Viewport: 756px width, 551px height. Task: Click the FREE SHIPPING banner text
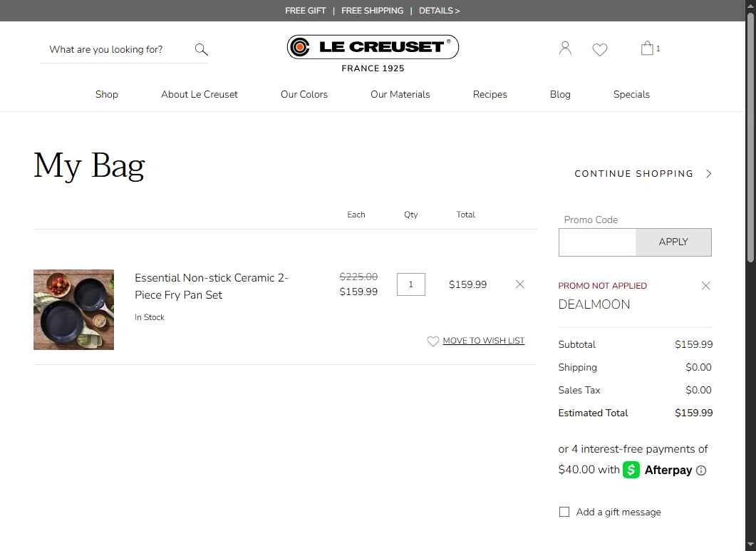click(x=372, y=11)
